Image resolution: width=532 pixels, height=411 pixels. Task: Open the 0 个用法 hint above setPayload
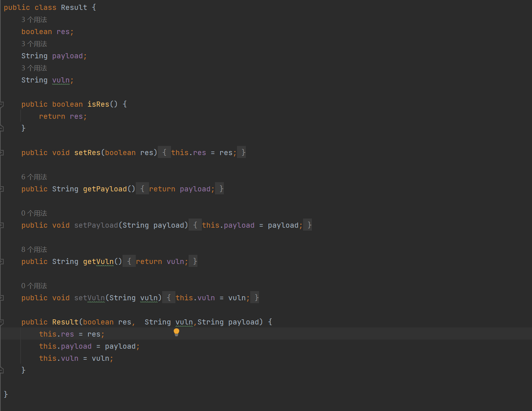coord(34,213)
